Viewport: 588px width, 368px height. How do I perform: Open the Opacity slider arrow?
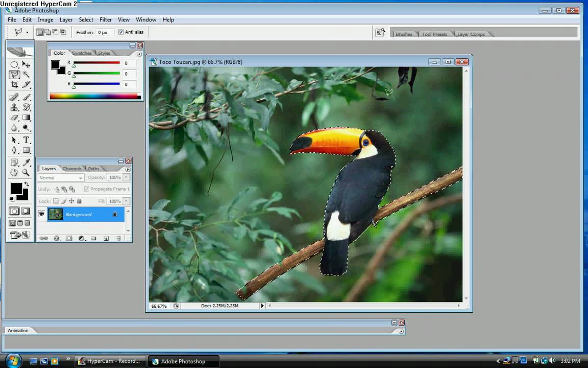click(x=127, y=177)
